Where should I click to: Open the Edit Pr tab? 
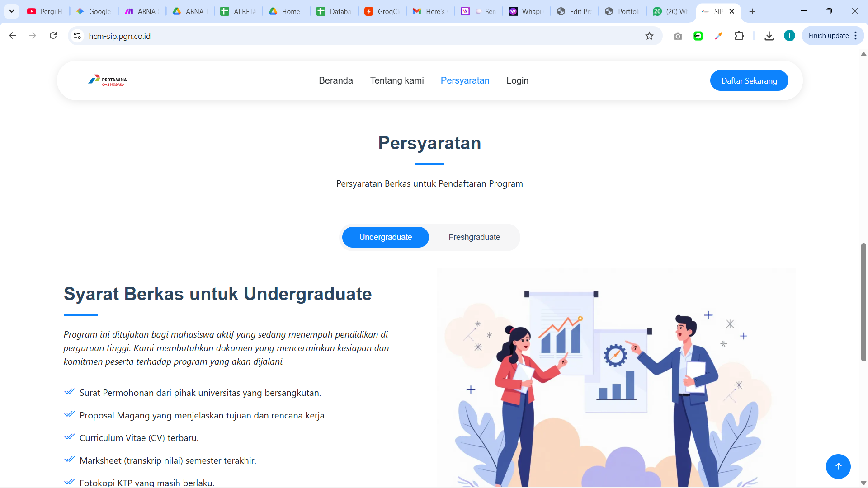575,11
